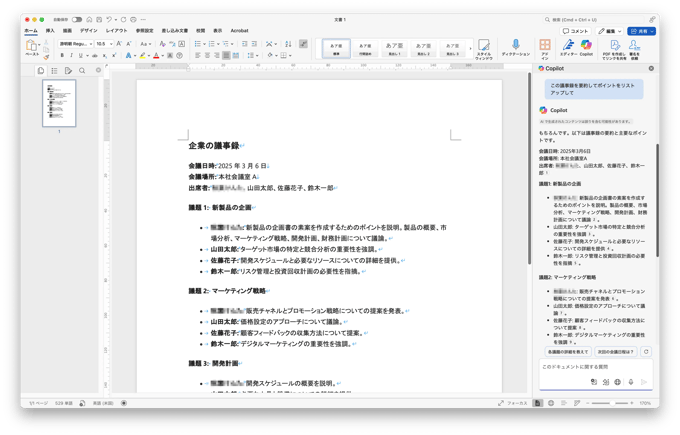Apply the yellow text highlight color
The width and height of the screenshot is (680, 435).
coord(142,56)
